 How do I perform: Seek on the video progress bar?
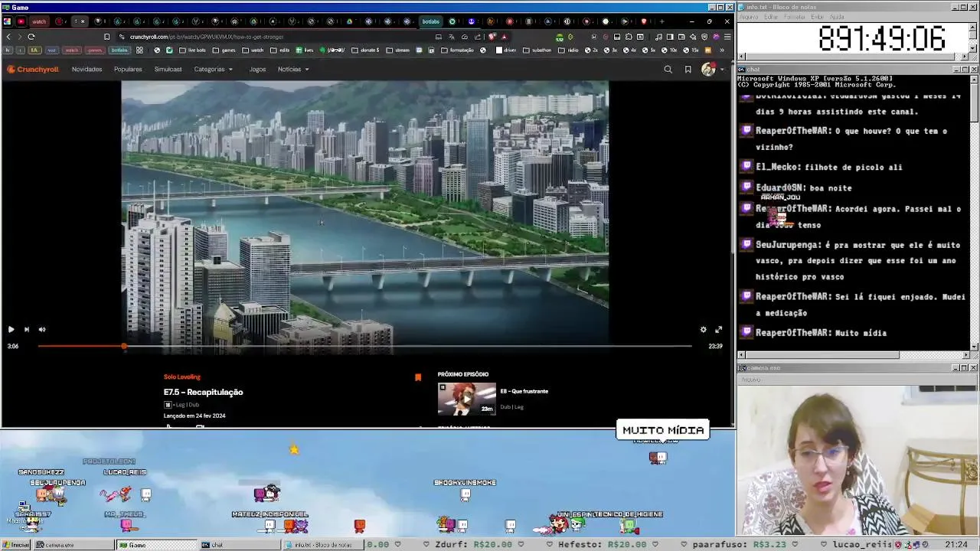tap(364, 346)
